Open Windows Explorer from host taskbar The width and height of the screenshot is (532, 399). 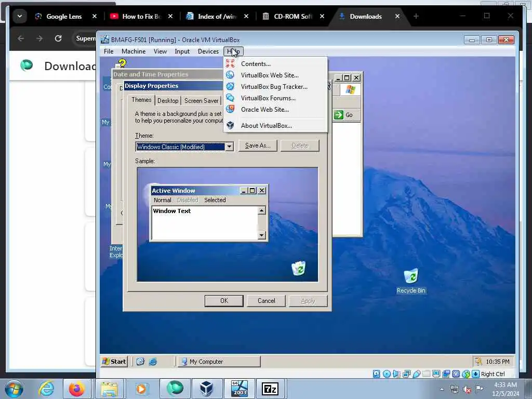[x=109, y=389]
